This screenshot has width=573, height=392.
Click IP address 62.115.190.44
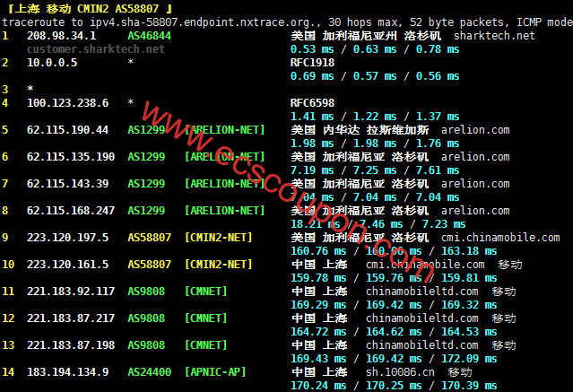pos(67,130)
